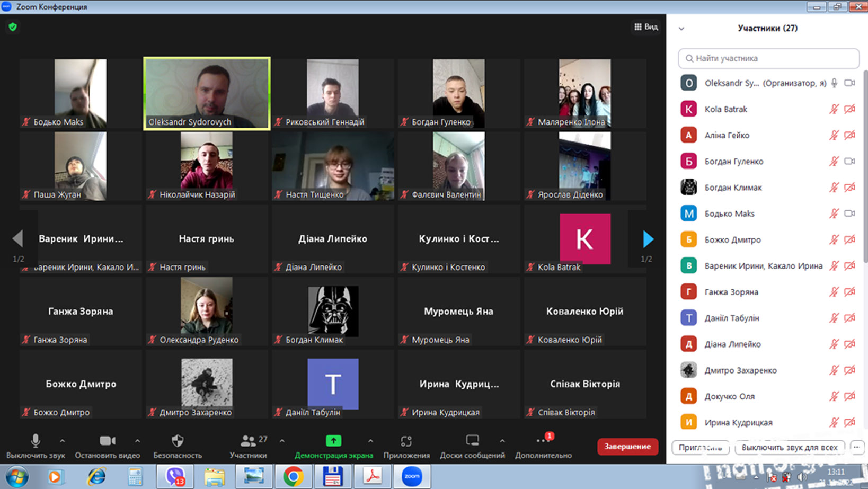Viewport: 868px width, 489px height.
Task: Select Настя Тищенко's video tile
Action: point(333,166)
